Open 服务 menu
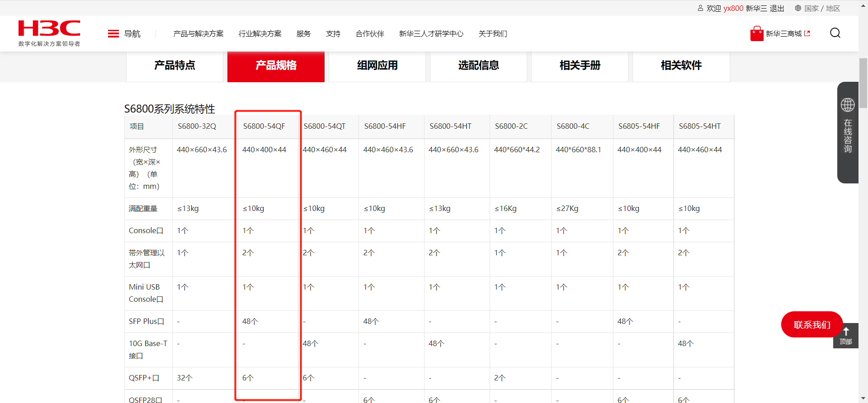This screenshot has width=868, height=403. [304, 34]
